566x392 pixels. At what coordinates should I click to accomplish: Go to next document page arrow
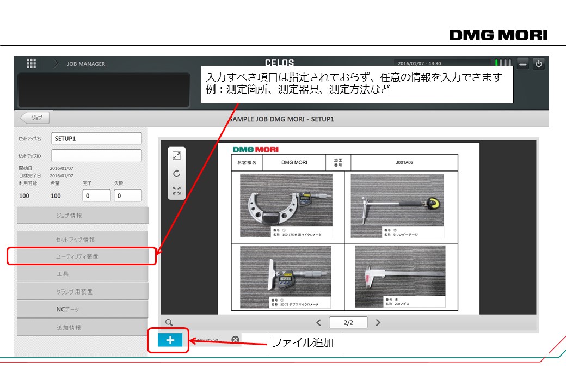[378, 322]
